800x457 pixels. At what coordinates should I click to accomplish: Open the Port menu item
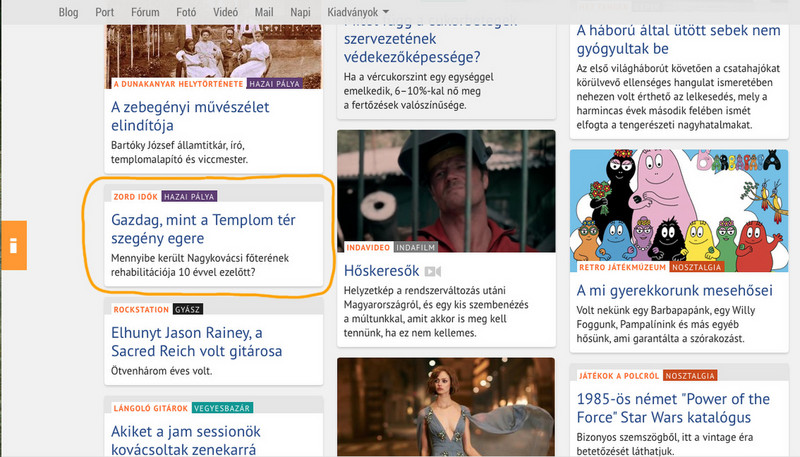105,12
